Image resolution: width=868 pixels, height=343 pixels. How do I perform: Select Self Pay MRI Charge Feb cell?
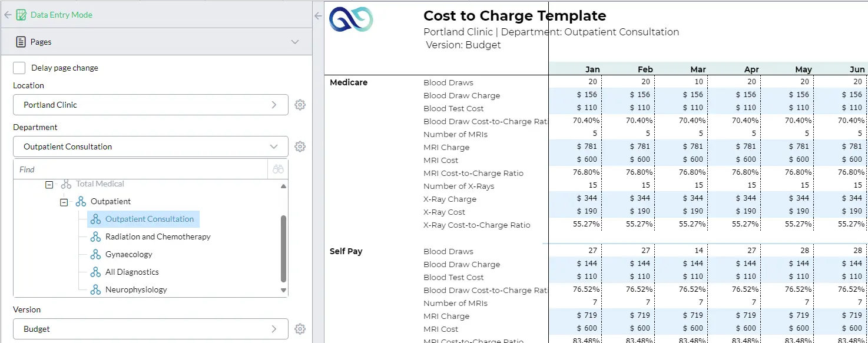pos(628,315)
